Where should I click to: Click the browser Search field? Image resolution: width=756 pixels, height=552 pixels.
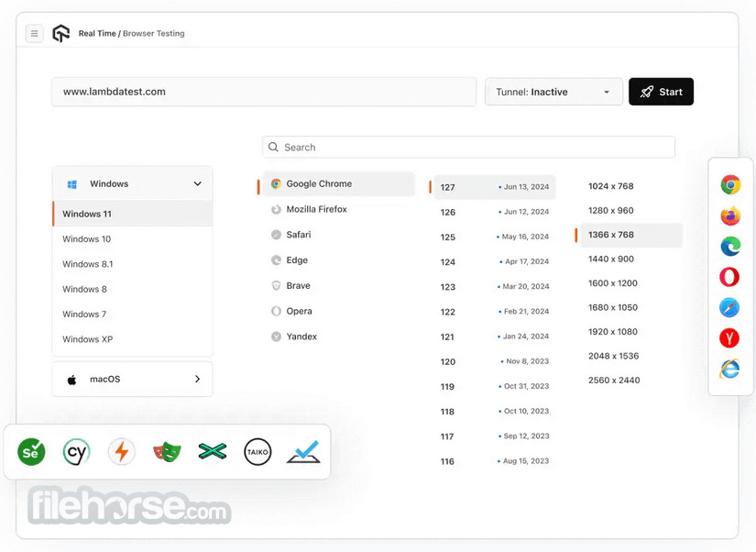click(468, 147)
